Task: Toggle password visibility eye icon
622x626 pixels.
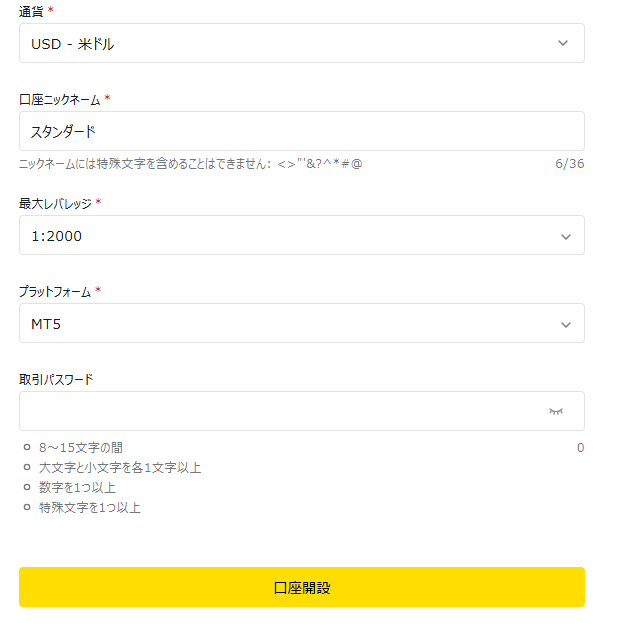Action: pyautogui.click(x=556, y=411)
